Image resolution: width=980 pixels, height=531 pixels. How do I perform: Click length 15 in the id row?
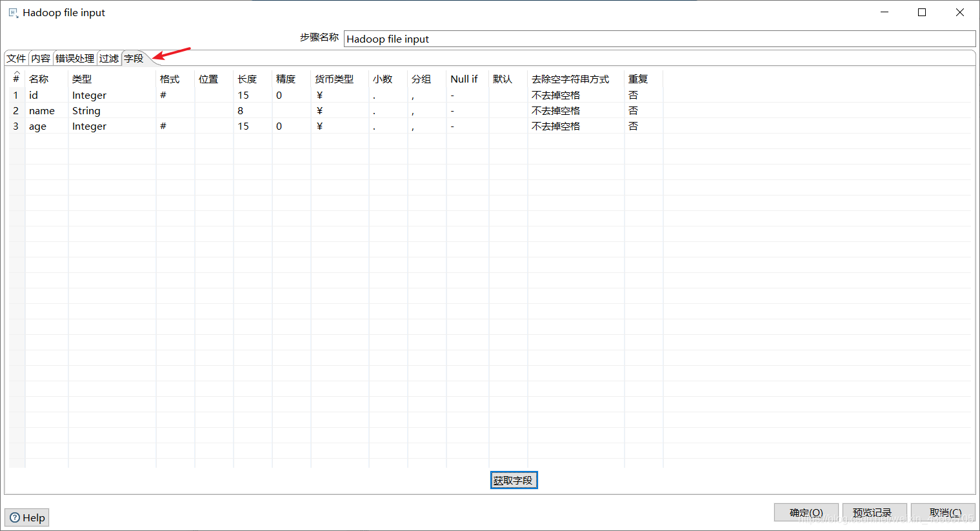pyautogui.click(x=253, y=95)
